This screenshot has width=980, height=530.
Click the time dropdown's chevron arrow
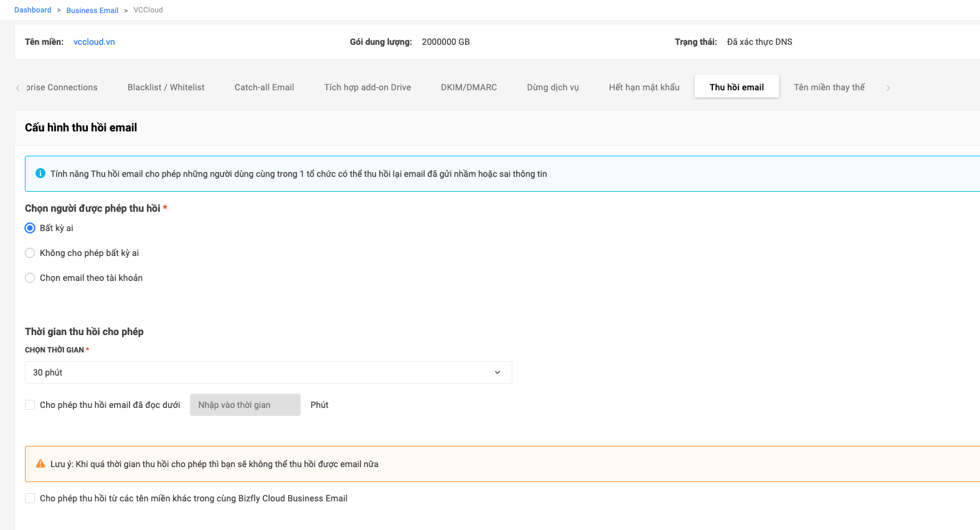(497, 372)
